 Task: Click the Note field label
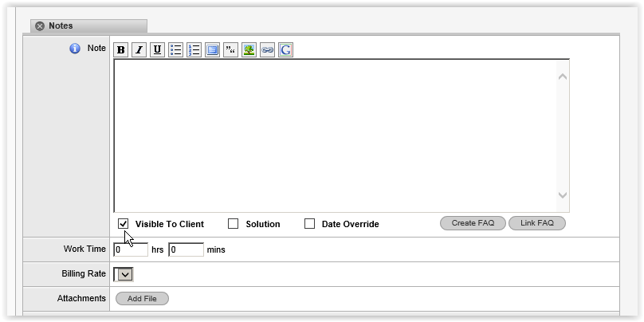click(96, 49)
